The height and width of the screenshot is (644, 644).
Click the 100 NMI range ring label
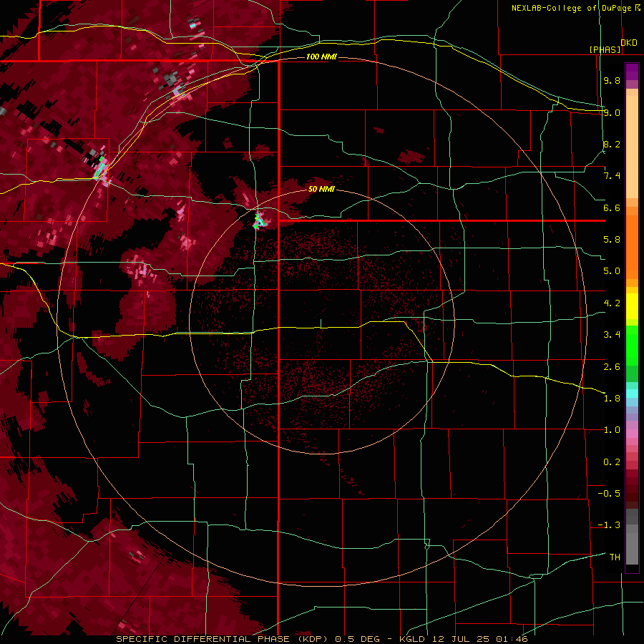click(321, 57)
